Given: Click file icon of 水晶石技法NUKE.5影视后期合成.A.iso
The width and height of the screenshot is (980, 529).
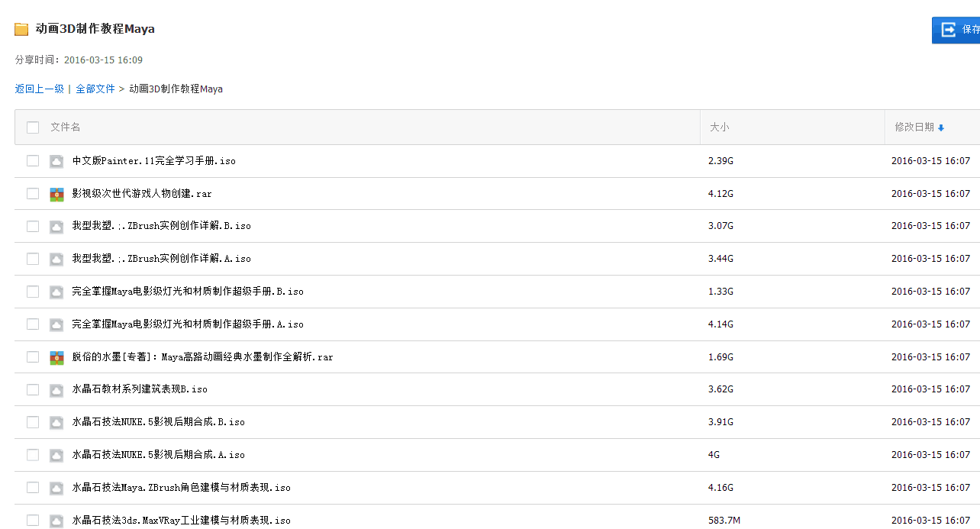Looking at the screenshot, I should click(56, 455).
